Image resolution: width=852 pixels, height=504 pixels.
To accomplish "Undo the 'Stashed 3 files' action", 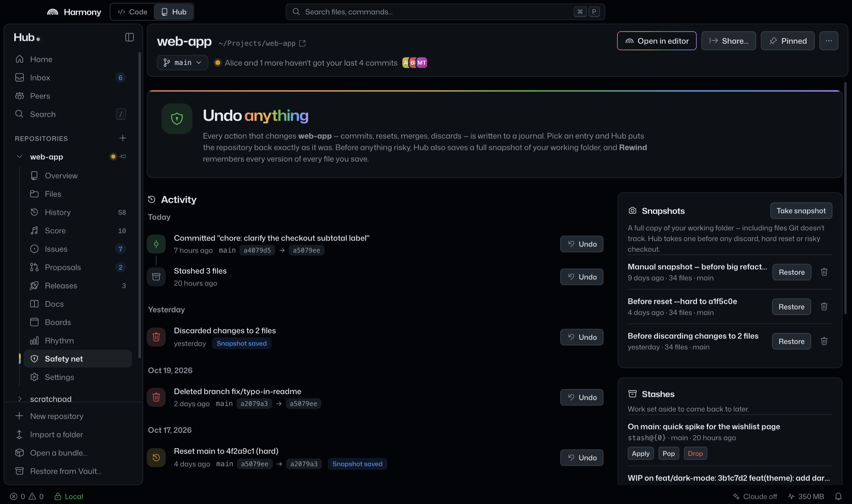I will (x=581, y=277).
